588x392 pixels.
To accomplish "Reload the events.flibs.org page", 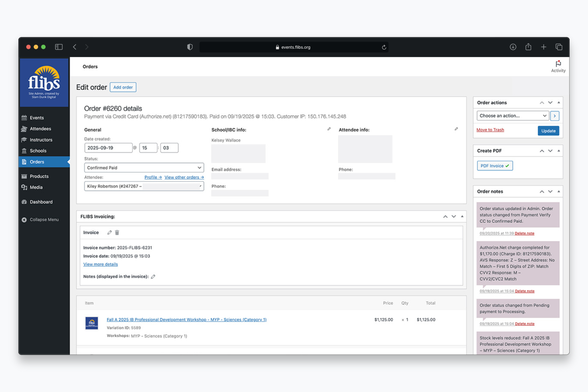I will 384,47.
